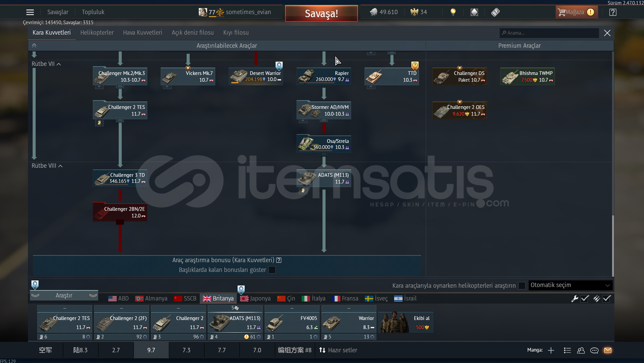Image resolution: width=644 pixels, height=363 pixels.
Task: Click the Savaşa! battle button
Action: [321, 13]
